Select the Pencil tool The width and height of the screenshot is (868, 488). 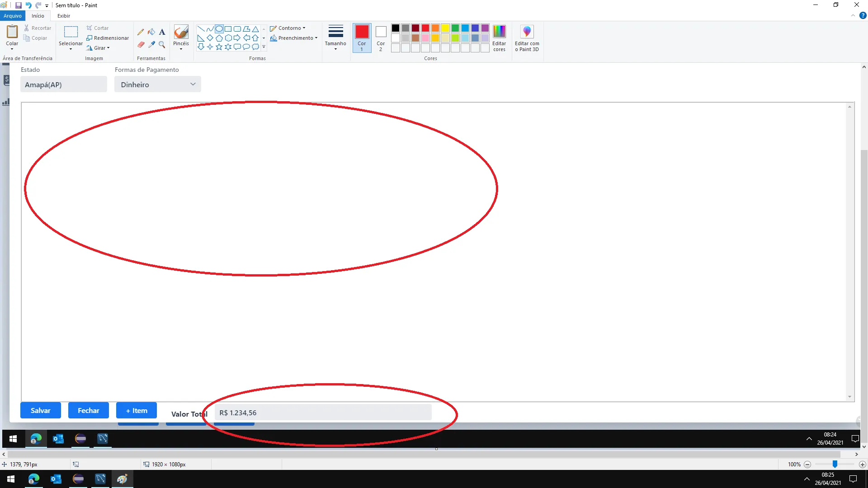point(141,32)
